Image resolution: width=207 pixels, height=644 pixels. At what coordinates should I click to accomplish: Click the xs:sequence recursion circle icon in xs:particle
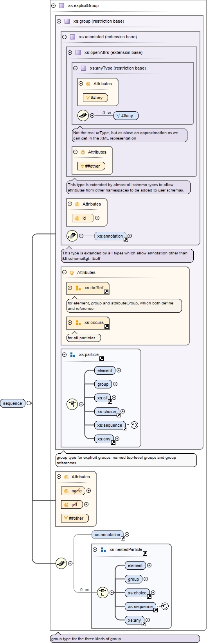click(x=134, y=425)
